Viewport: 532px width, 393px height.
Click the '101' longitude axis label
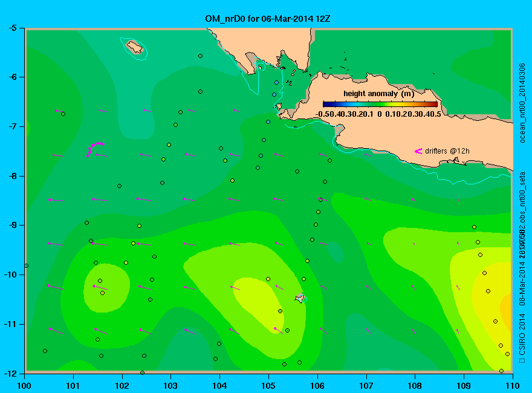(x=73, y=386)
